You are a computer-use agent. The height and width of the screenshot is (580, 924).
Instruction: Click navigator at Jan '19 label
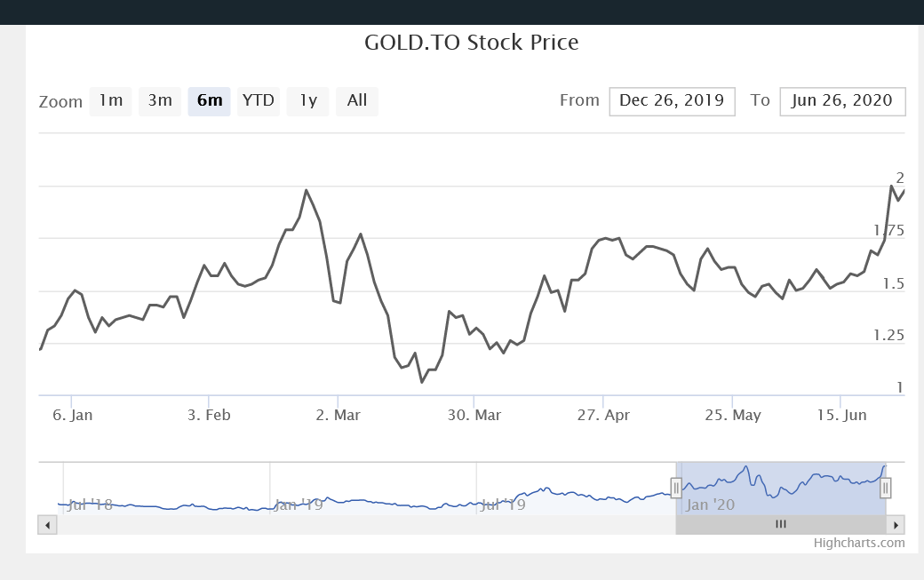click(x=298, y=505)
